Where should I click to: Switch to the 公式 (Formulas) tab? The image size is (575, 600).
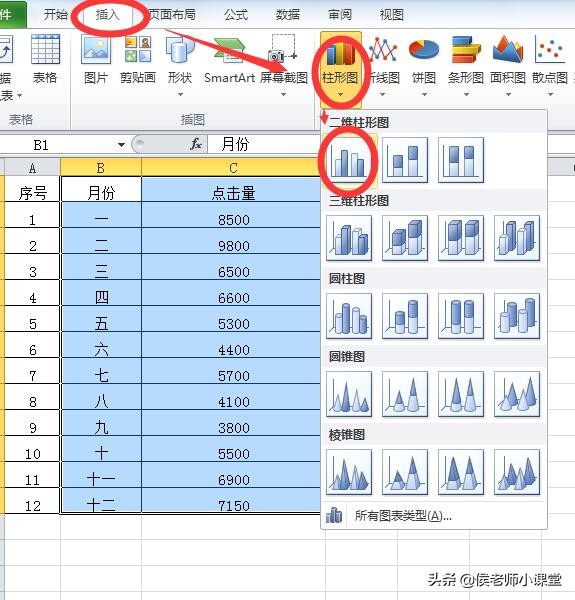click(x=236, y=15)
